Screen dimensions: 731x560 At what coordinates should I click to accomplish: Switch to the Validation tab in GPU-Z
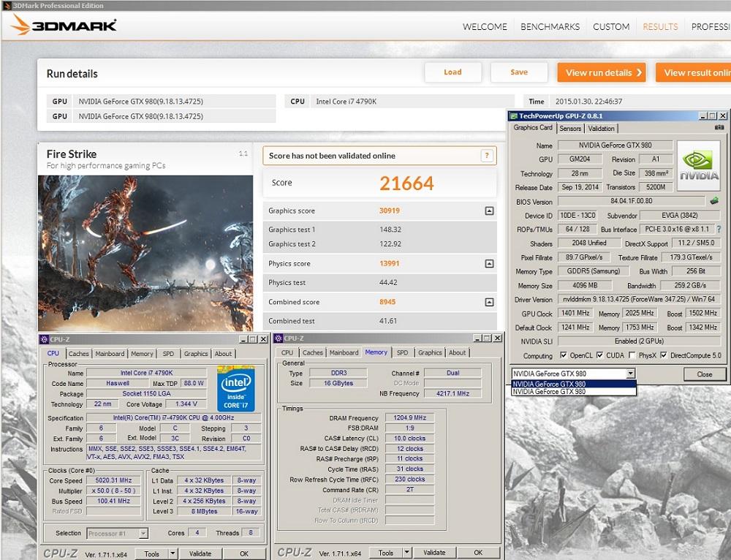click(601, 128)
